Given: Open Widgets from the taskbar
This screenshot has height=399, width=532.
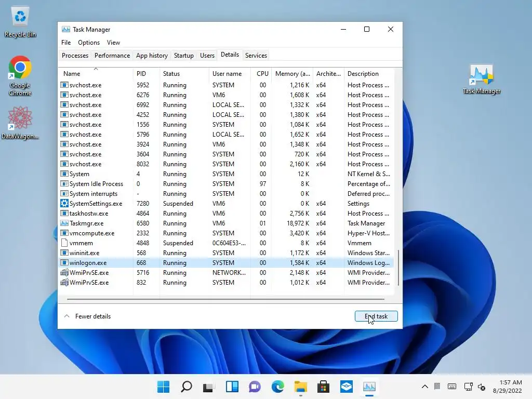Looking at the screenshot, I should pos(232,387).
